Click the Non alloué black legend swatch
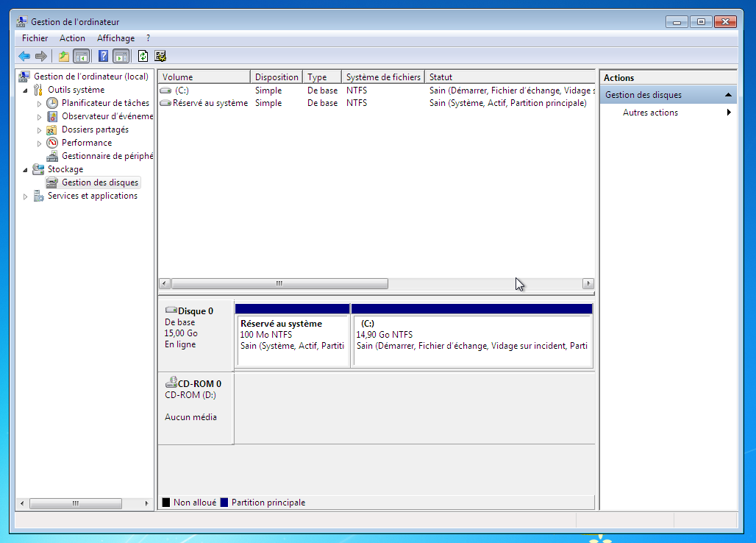This screenshot has height=543, width=756. pyautogui.click(x=166, y=503)
